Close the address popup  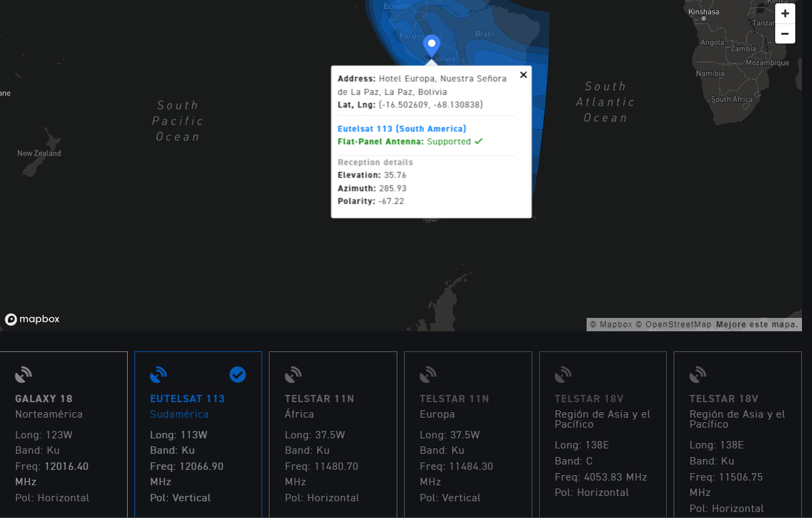coord(524,75)
